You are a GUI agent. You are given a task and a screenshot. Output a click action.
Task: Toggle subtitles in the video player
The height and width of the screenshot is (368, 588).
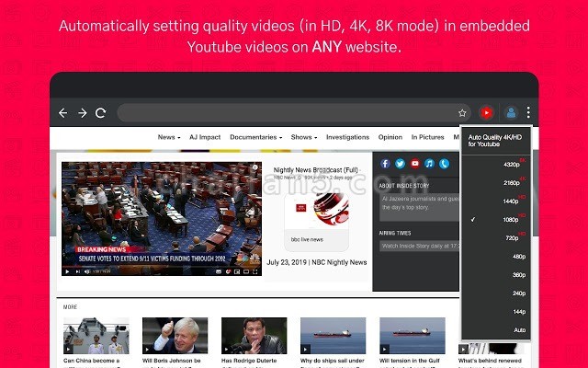coord(219,271)
